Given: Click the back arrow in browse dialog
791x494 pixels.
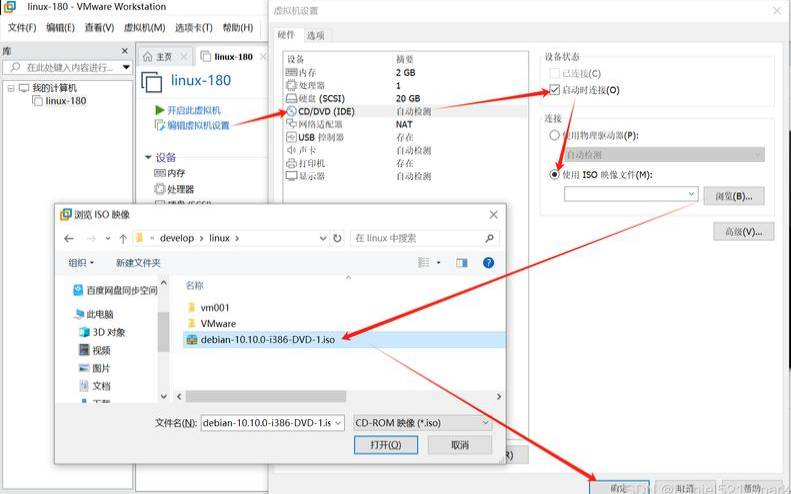Looking at the screenshot, I should 69,238.
